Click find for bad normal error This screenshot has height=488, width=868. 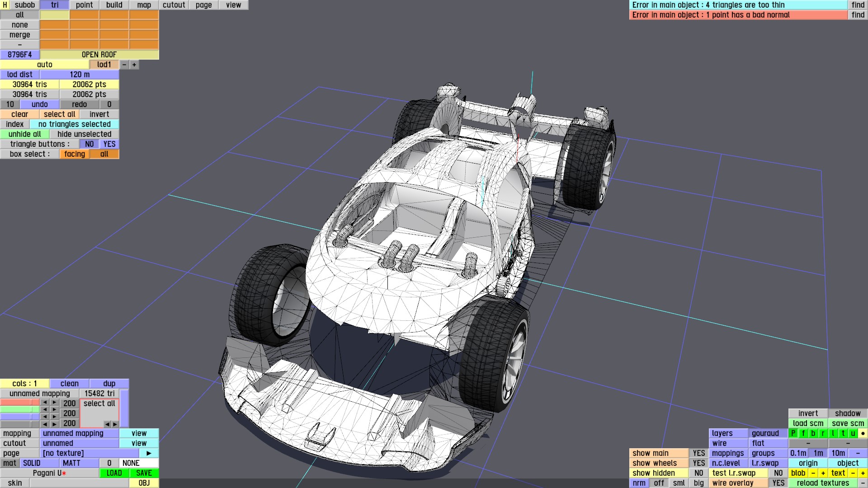click(x=858, y=15)
